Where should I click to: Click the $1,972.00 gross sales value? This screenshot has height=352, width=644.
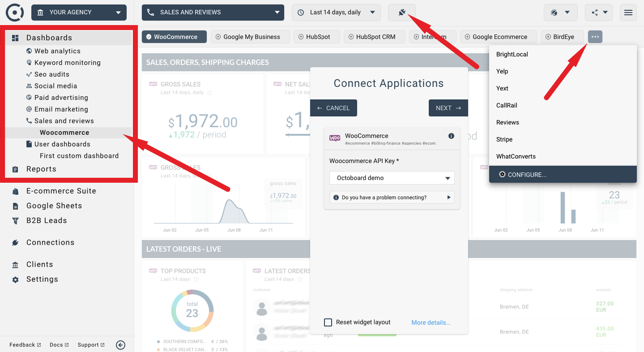(x=203, y=121)
